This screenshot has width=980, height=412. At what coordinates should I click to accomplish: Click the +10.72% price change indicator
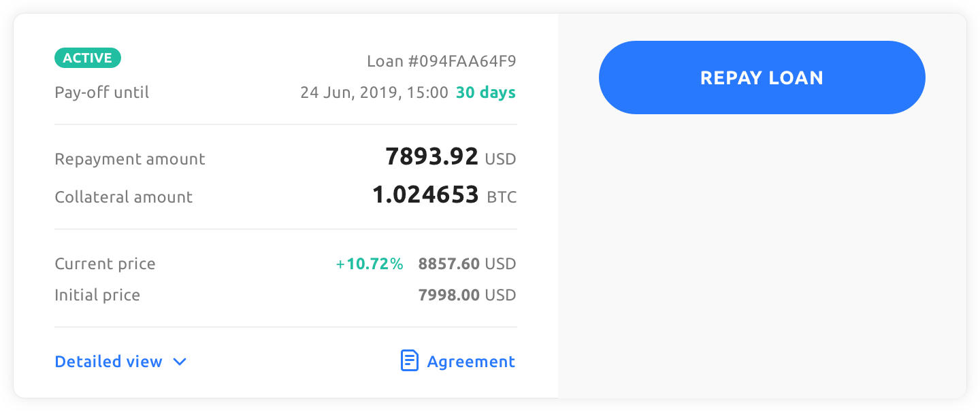(x=370, y=264)
